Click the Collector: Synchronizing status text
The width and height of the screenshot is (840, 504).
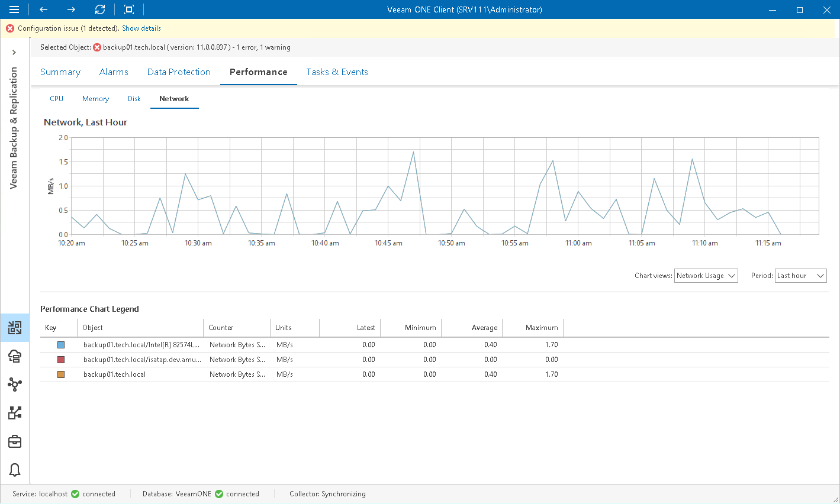327,494
